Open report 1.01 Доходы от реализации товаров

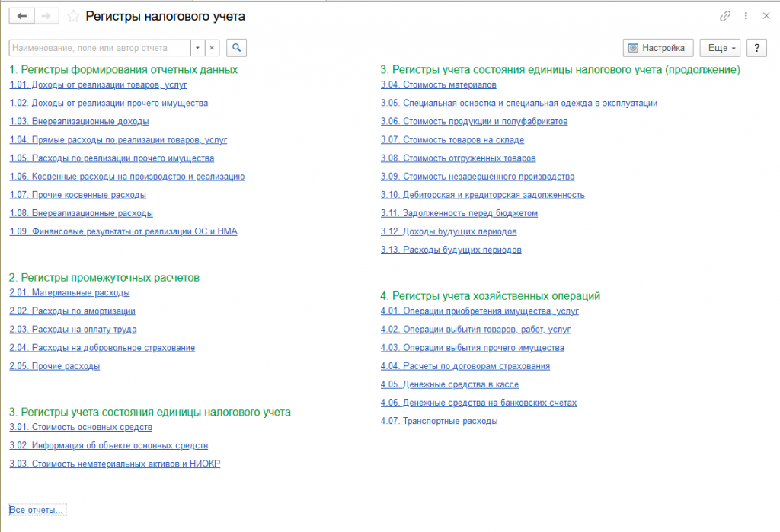click(98, 84)
